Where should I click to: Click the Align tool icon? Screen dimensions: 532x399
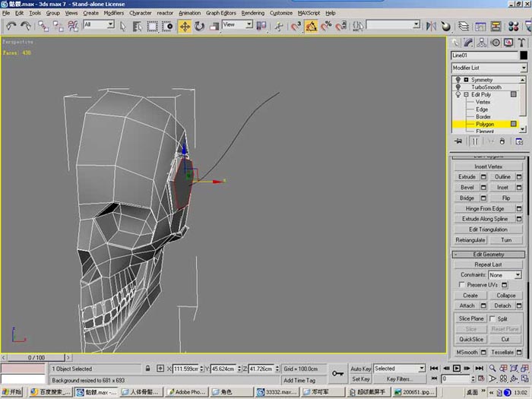click(x=446, y=26)
